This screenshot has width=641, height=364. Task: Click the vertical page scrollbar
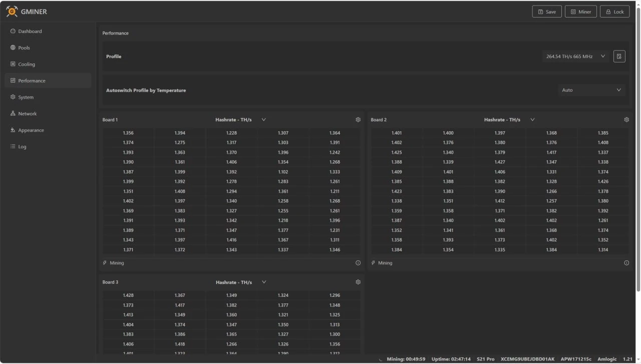[638, 150]
